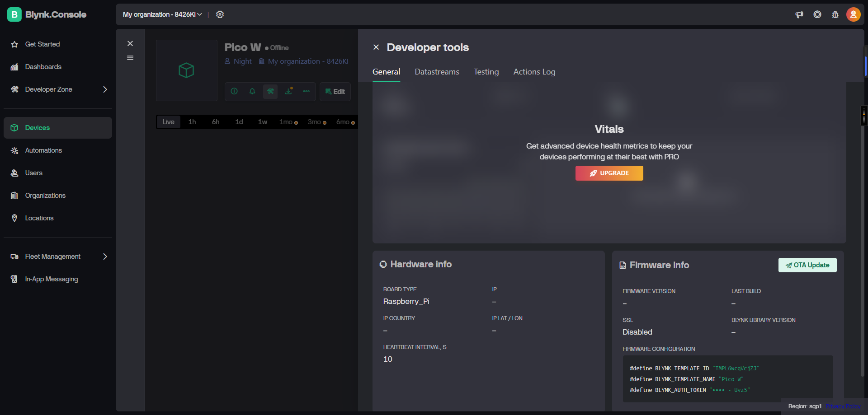
Task: Click the Night device owner link
Action: (x=238, y=61)
